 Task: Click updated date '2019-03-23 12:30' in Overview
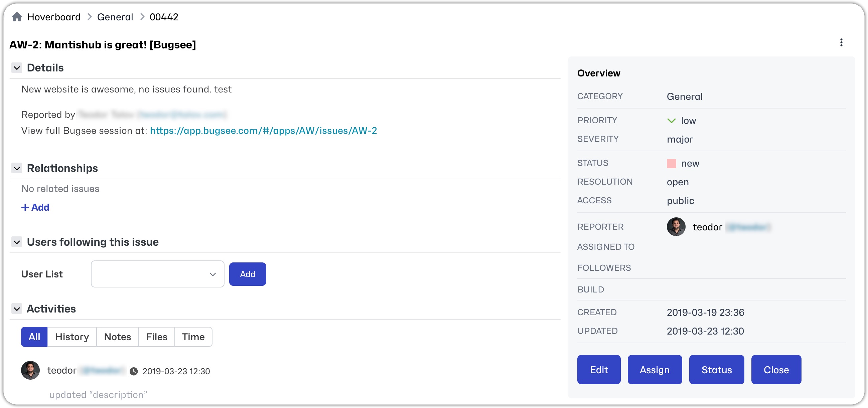point(705,331)
